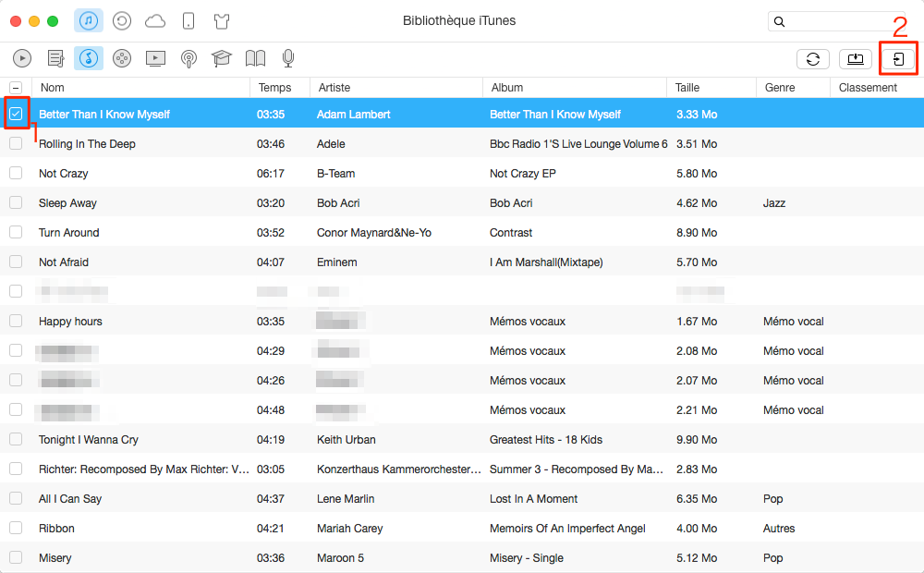Check the Happy hours row checkbox
This screenshot has height=573, width=924.
click(x=16, y=321)
